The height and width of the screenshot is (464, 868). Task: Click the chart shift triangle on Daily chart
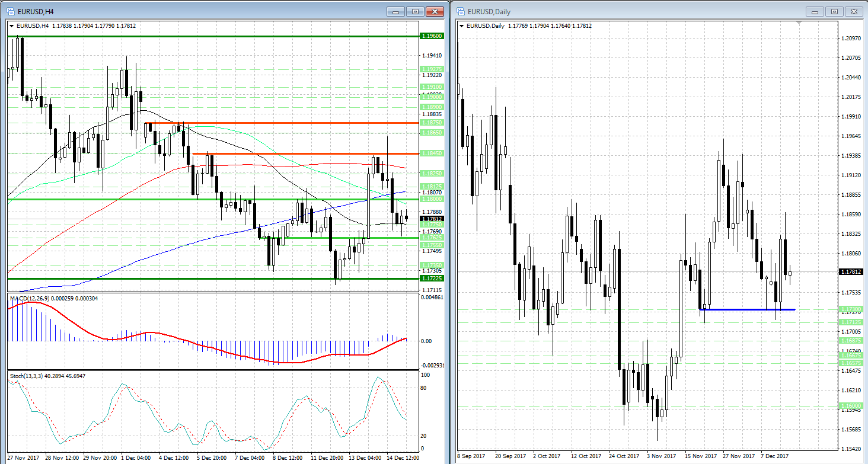(799, 23)
